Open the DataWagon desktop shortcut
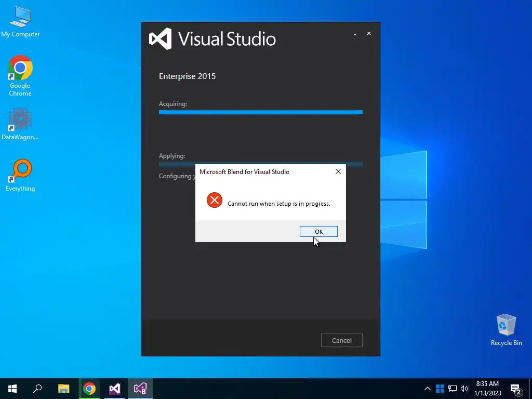The height and width of the screenshot is (399, 532). 20,124
